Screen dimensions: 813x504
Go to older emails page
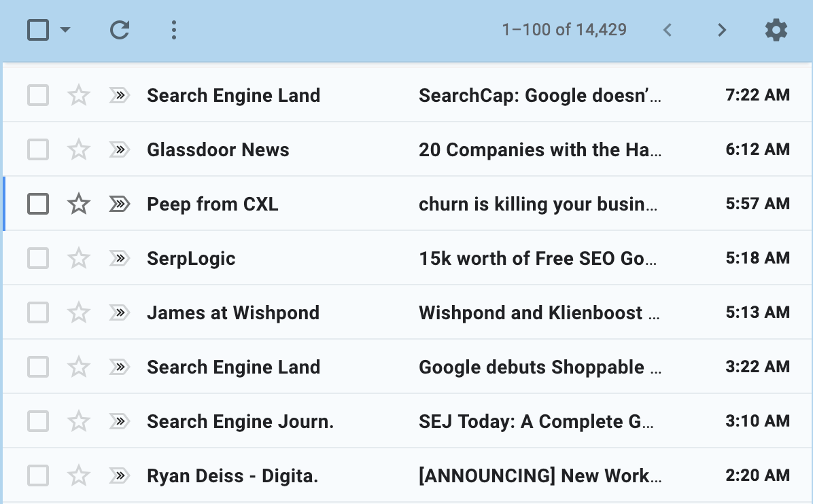[x=722, y=30]
